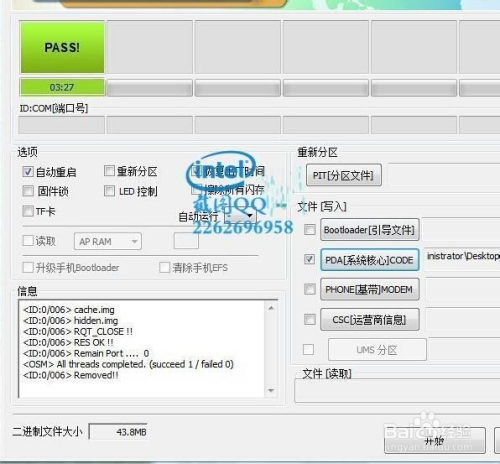The image size is (500, 464).
Task: Click the PIT[分区文件] button
Action: click(344, 175)
